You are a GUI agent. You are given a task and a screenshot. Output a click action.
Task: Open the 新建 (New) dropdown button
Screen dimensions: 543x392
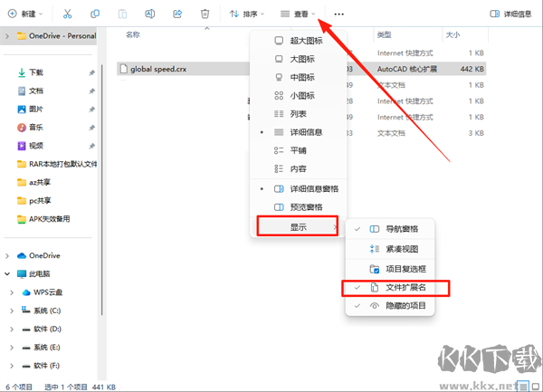(25, 14)
